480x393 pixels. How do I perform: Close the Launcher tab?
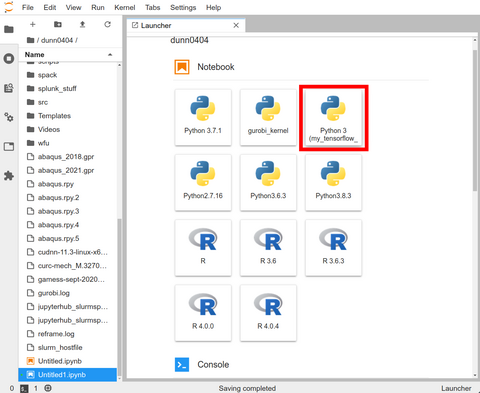point(236,25)
